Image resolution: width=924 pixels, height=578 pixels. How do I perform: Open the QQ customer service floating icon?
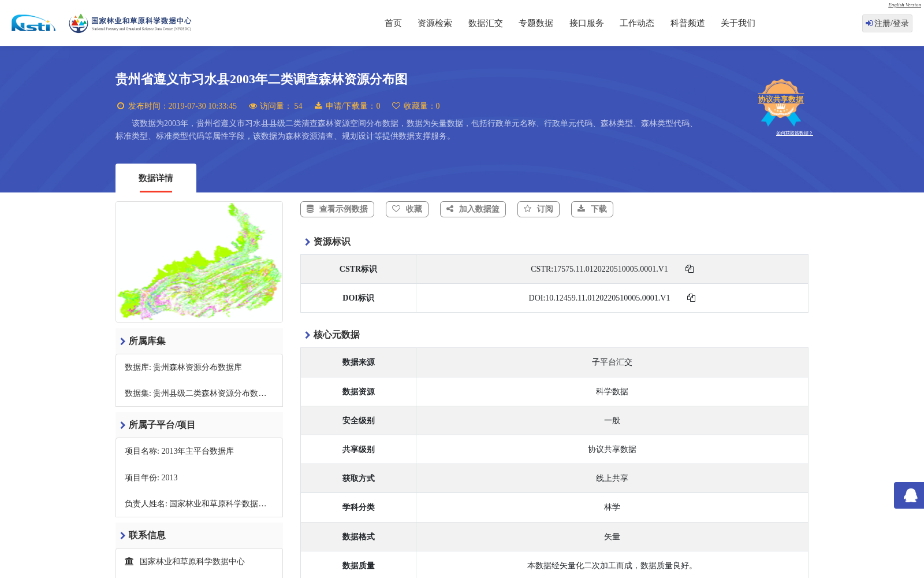coord(910,495)
